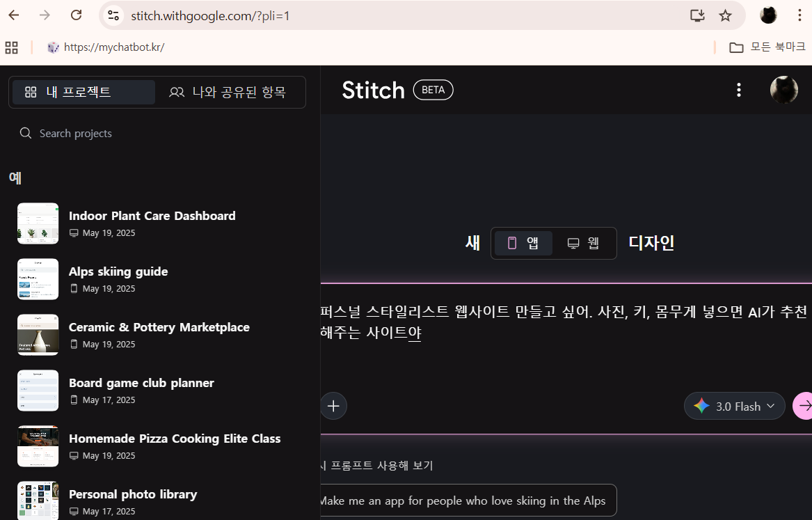Screen dimensions: 812x520
Task: Open Homemade Pizza Cooking Elite Class project
Action: (x=175, y=439)
